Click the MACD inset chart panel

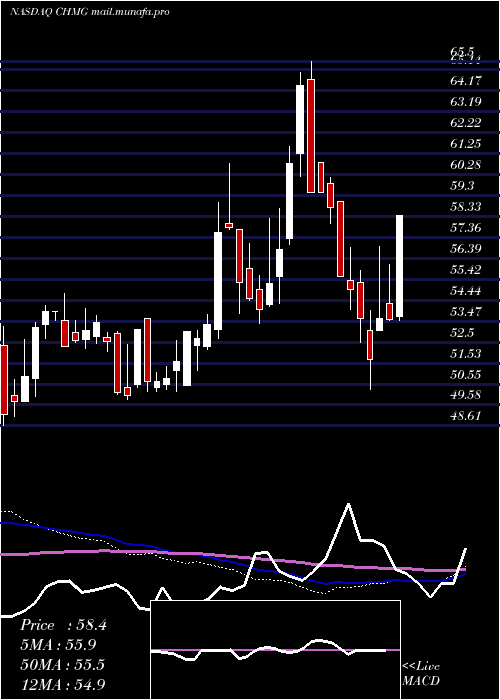point(275,650)
